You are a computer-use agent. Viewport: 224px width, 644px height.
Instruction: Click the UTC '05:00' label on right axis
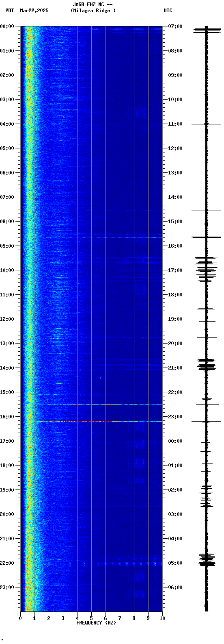pos(175,563)
